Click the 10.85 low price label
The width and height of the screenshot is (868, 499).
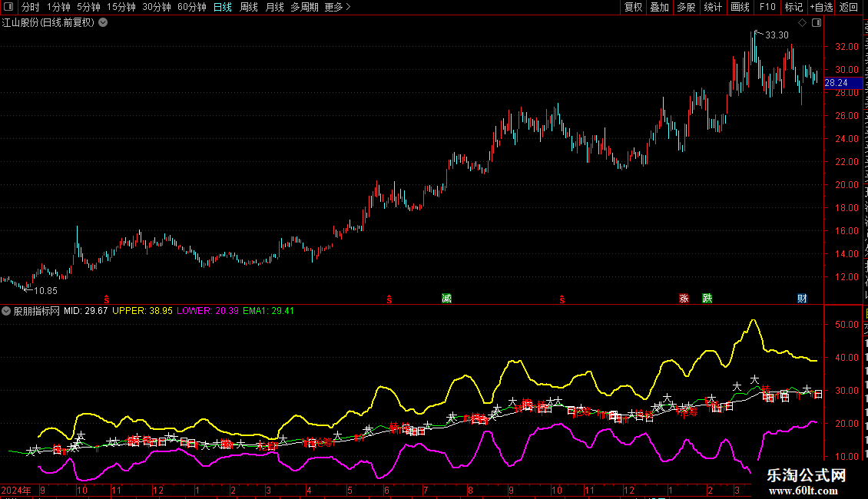point(45,291)
